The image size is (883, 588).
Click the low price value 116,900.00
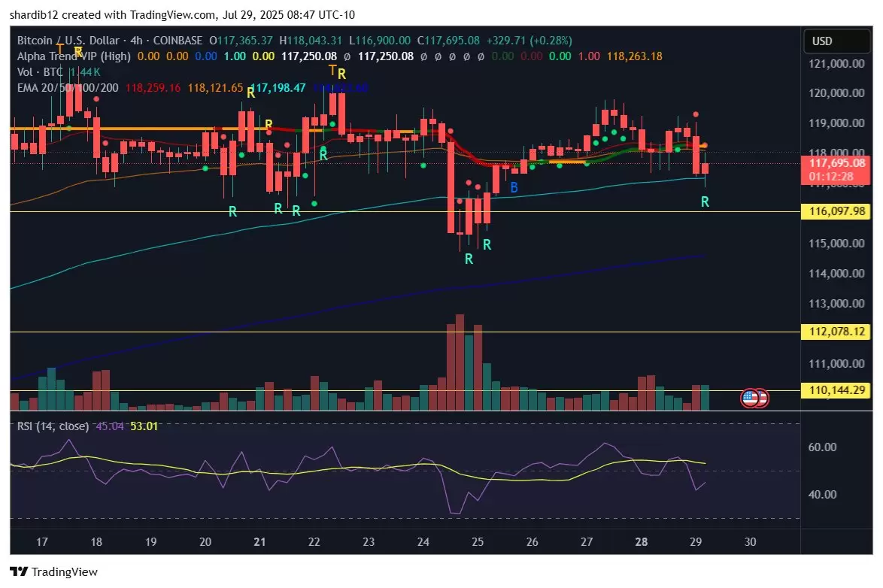tap(383, 41)
